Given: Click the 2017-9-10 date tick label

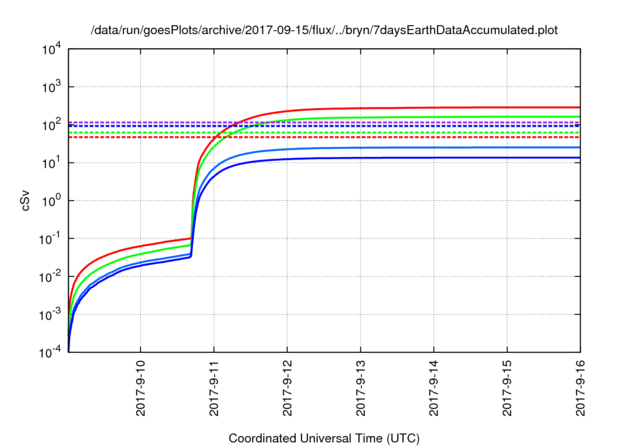Looking at the screenshot, I should [140, 388].
